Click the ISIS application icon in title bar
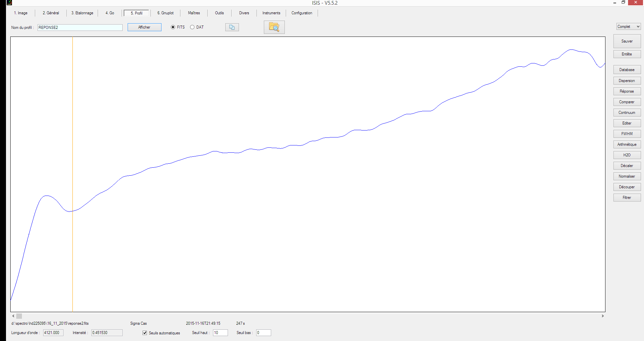Image resolution: width=644 pixels, height=341 pixels. (9, 3)
